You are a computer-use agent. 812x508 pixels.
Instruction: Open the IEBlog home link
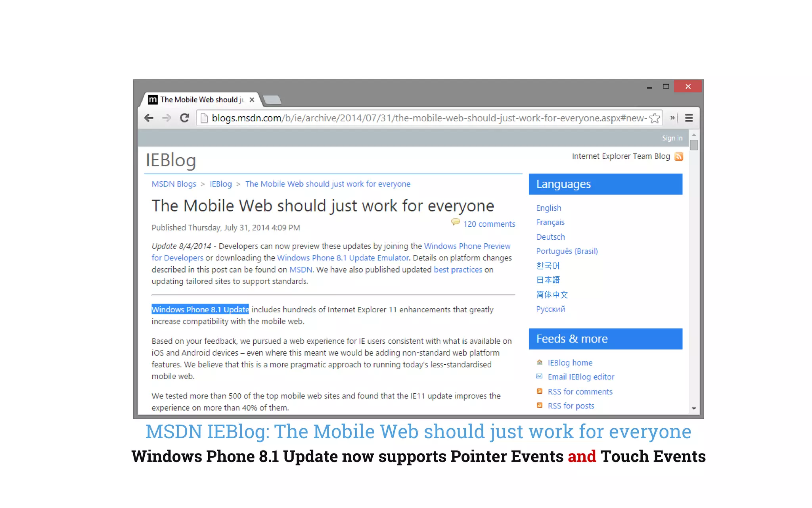570,362
